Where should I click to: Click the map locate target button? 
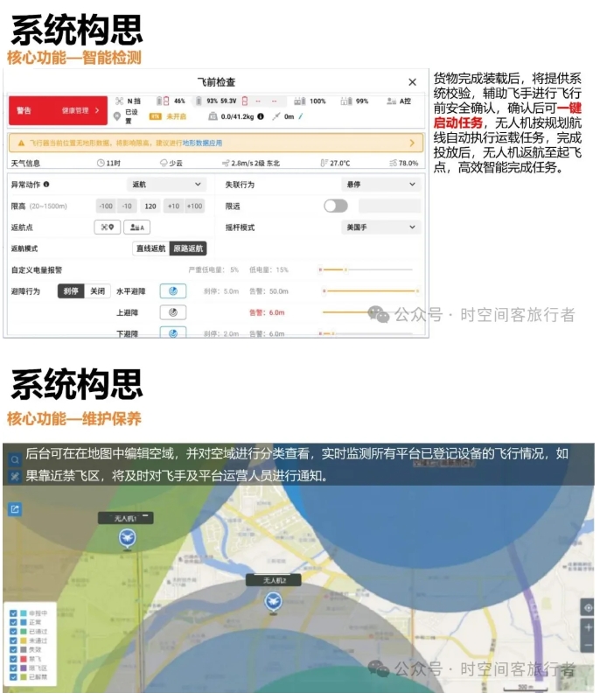pyautogui.click(x=588, y=608)
